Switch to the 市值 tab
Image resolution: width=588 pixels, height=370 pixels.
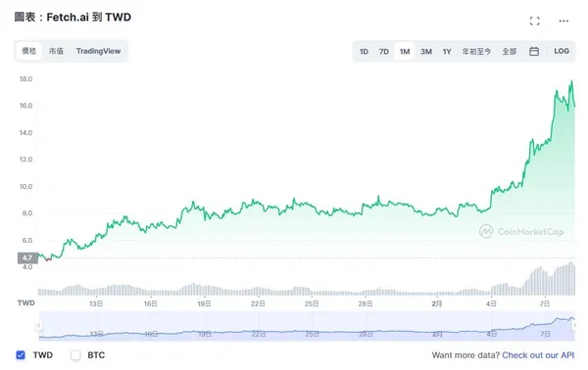point(56,51)
